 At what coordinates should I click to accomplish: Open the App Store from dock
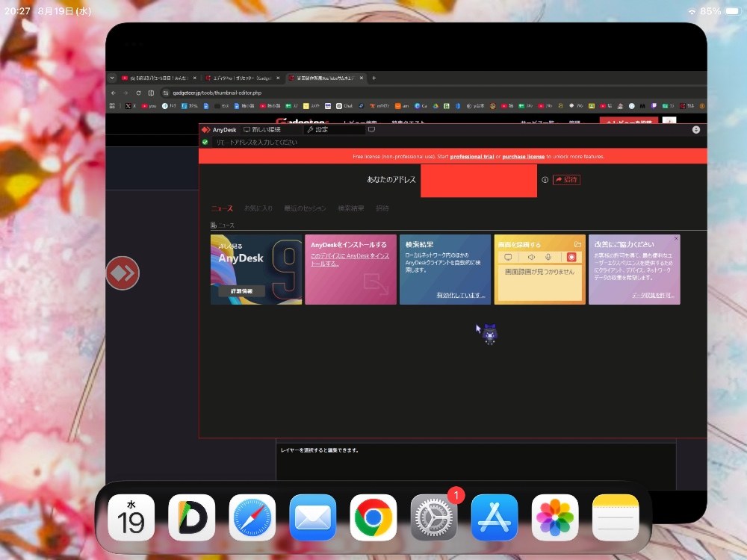point(495,517)
